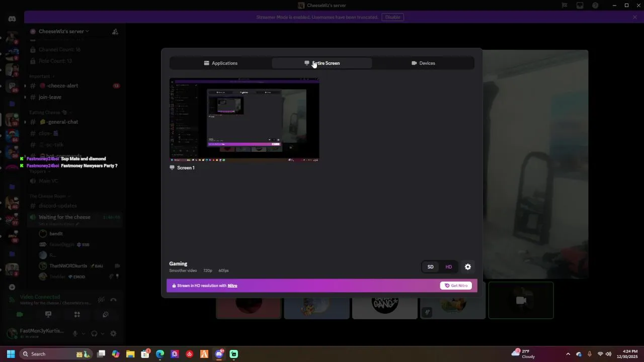The width and height of the screenshot is (644, 362).
Task: Open the inbox icon in the title bar
Action: (x=580, y=6)
